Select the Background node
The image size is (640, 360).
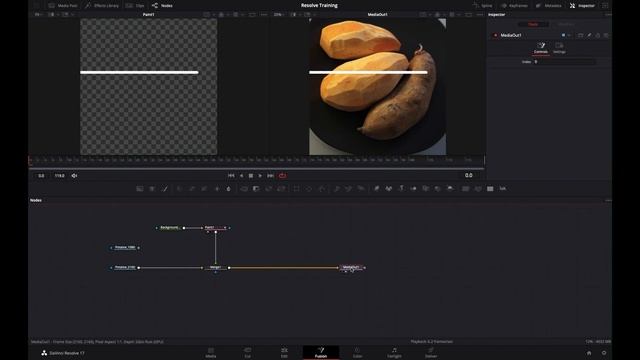tap(169, 228)
